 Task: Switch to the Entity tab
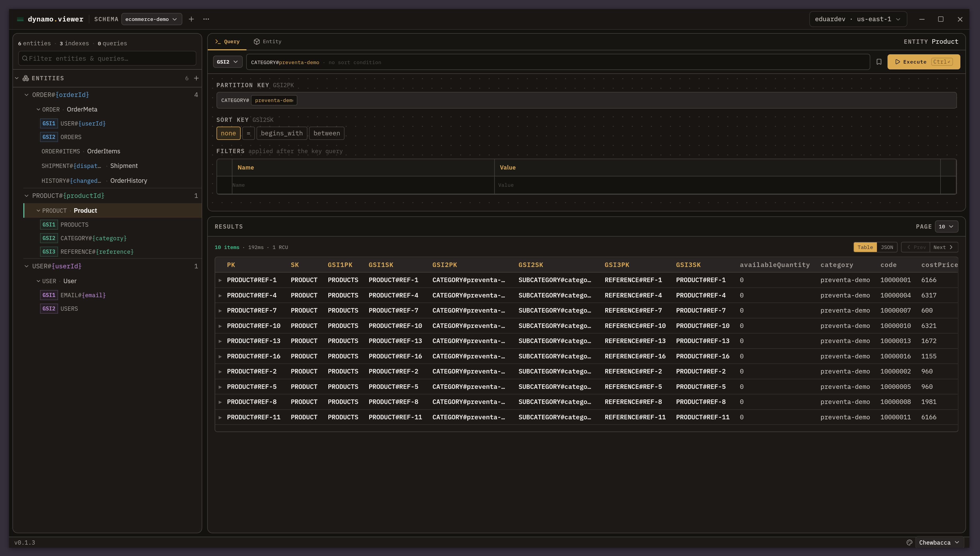click(268, 42)
